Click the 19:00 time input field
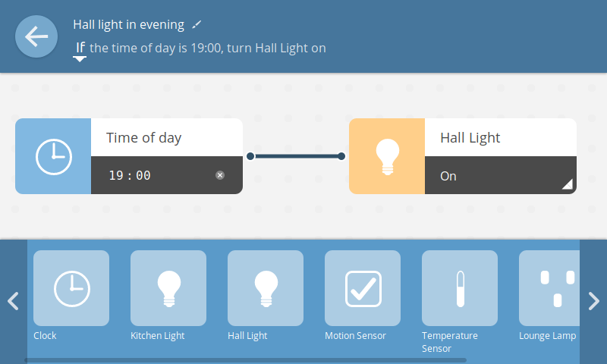This screenshot has height=364, width=607. 152,175
